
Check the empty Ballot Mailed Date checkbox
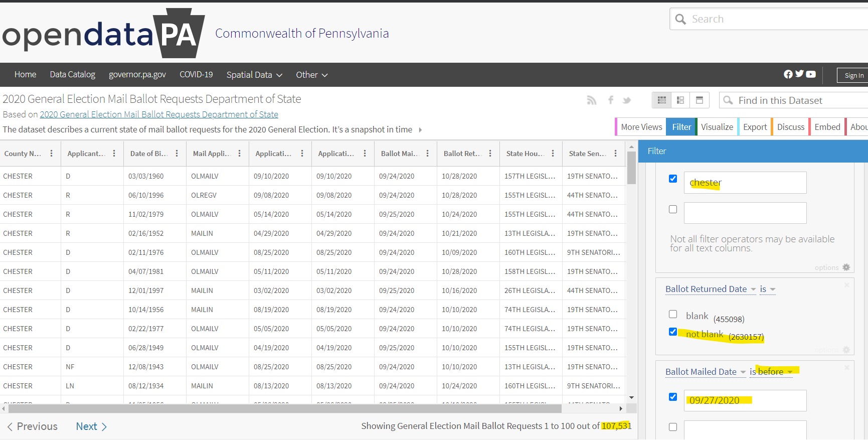click(673, 427)
